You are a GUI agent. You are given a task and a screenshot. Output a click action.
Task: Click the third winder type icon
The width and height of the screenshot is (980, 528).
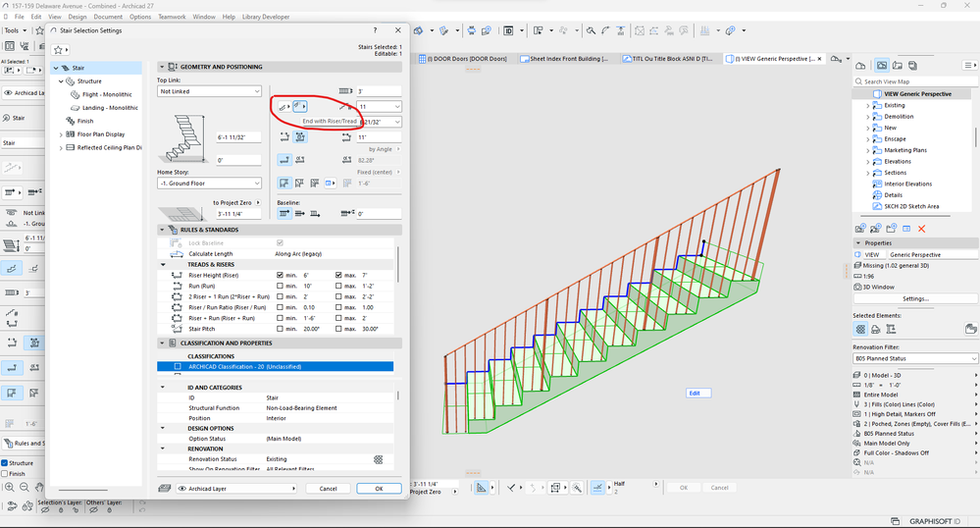(314, 183)
